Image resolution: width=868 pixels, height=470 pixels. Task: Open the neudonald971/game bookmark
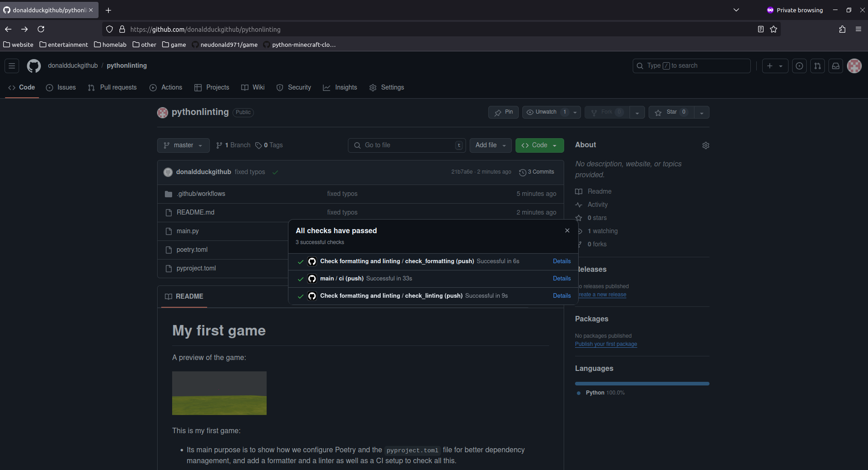pyautogui.click(x=224, y=45)
